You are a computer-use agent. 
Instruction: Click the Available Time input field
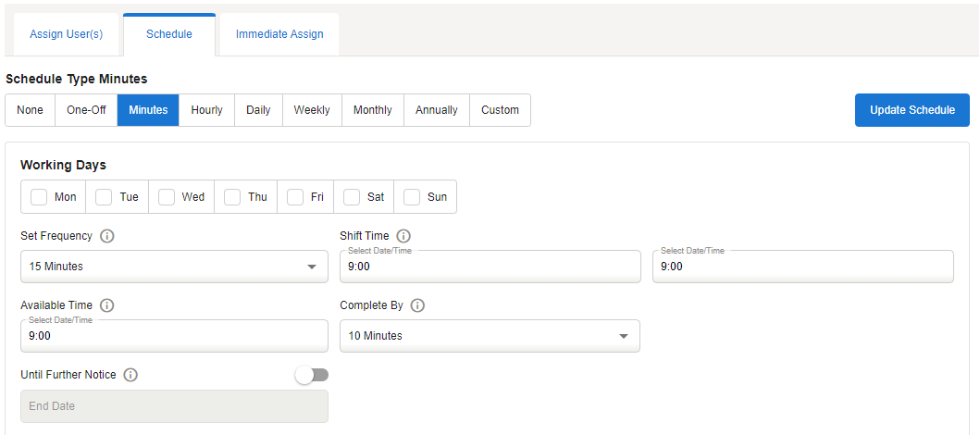[x=174, y=336]
